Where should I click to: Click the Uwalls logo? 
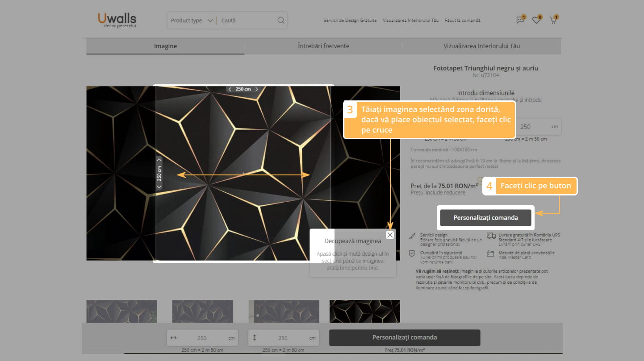(x=117, y=20)
